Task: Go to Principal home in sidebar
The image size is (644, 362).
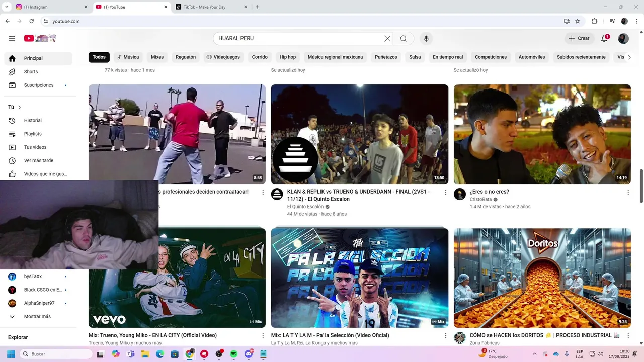Action: click(38, 58)
